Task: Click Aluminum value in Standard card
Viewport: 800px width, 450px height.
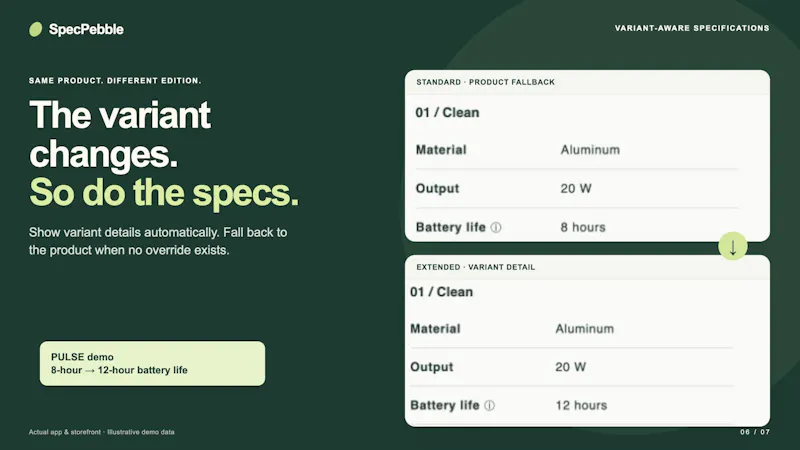Action: 590,150
